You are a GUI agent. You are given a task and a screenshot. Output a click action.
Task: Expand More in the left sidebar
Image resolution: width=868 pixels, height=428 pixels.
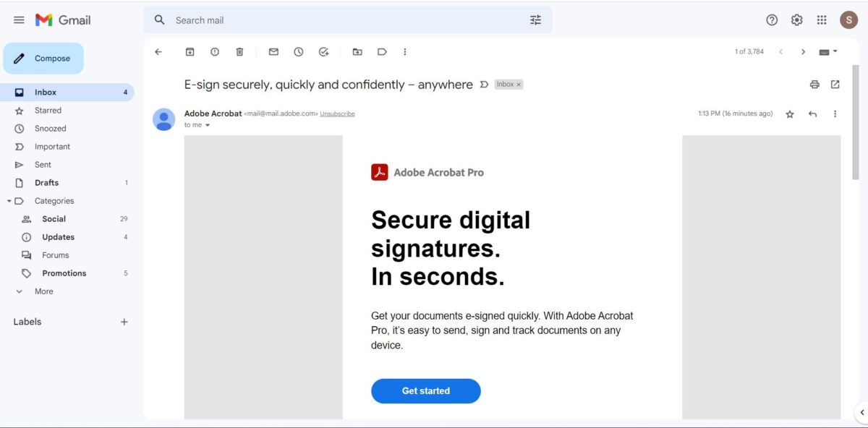click(x=43, y=291)
